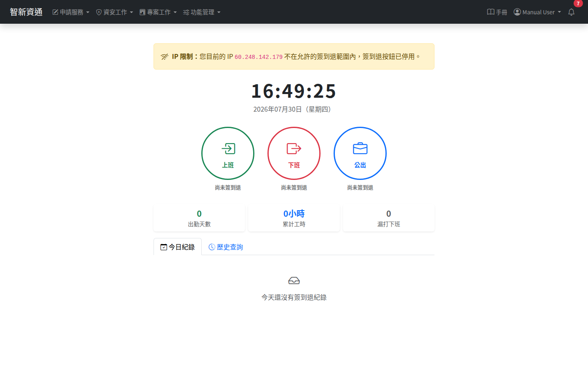Screen dimensions: 588x368
Task: Switch to the 歷史查詢 tab
Action: [226, 247]
